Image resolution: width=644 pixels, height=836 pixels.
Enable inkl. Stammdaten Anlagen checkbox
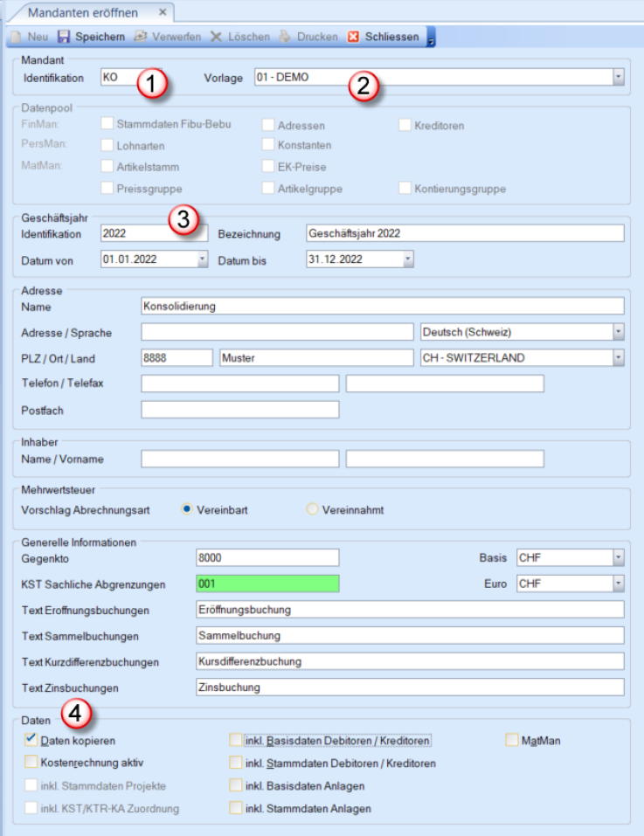236,808
